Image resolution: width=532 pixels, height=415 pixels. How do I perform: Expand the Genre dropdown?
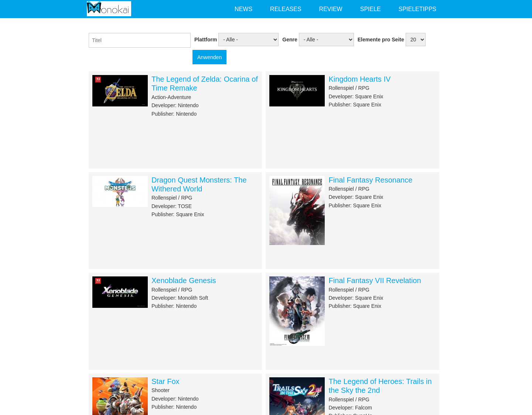point(326,40)
